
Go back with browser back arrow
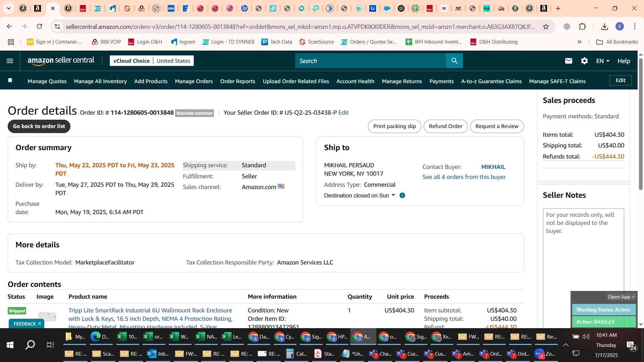click(x=9, y=26)
